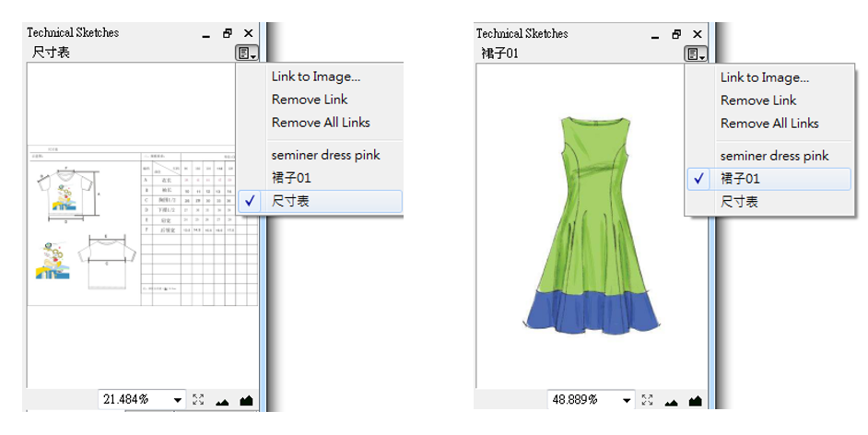Click zoom out mountain icon in left panel
Viewport: 868px width, 435px height.
coord(222,401)
